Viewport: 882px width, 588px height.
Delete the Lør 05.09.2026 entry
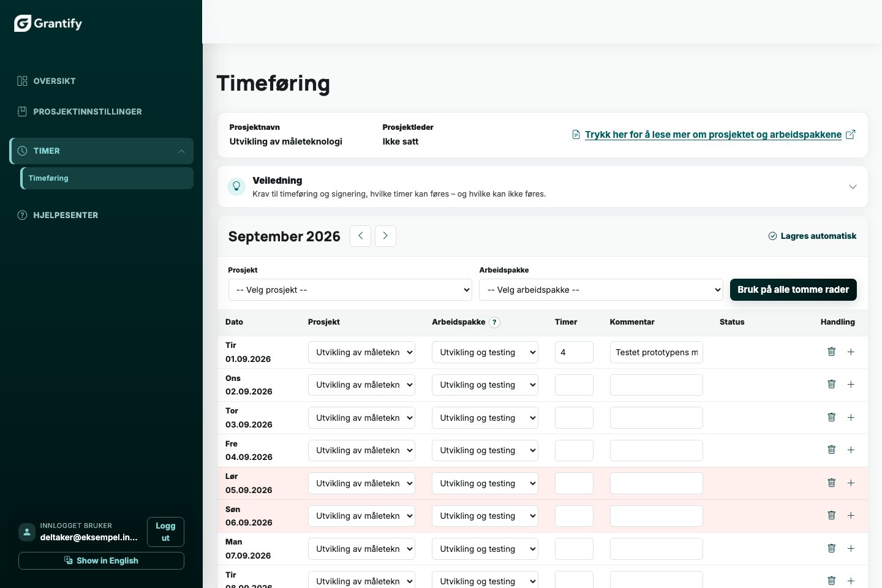(x=832, y=483)
